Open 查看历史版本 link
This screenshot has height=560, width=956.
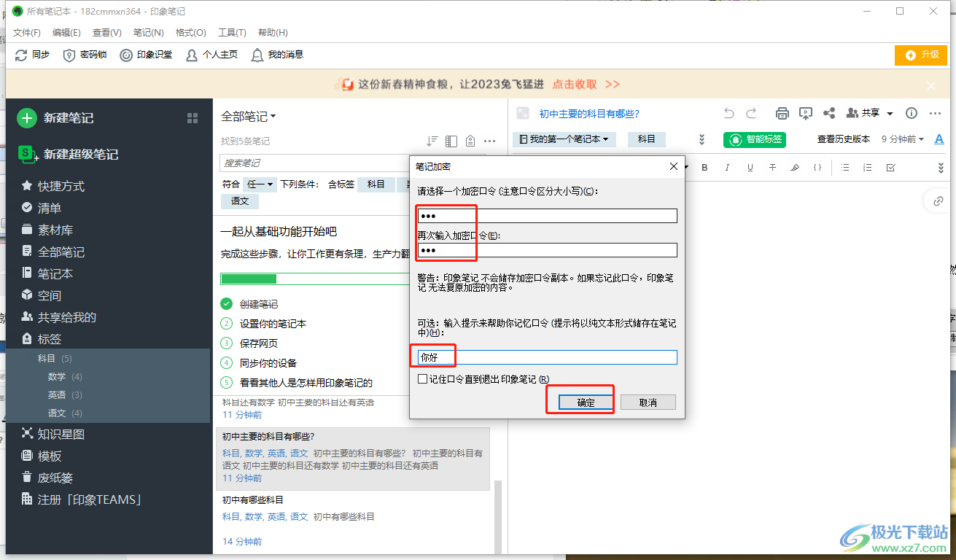844,139
